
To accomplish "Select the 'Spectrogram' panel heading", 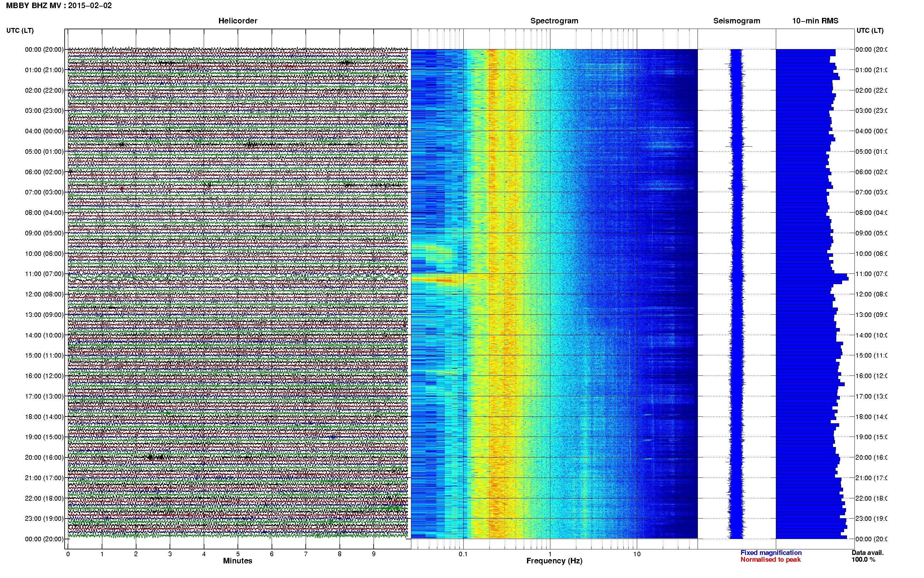I will pos(554,21).
